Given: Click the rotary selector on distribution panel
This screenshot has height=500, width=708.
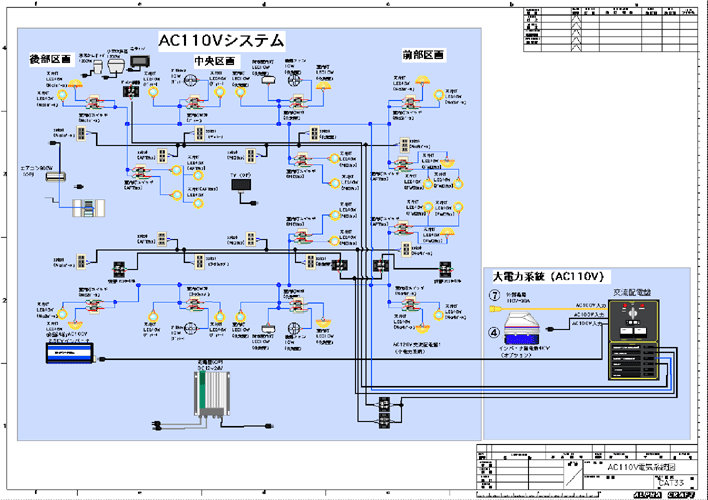Looking at the screenshot, I should [x=633, y=311].
